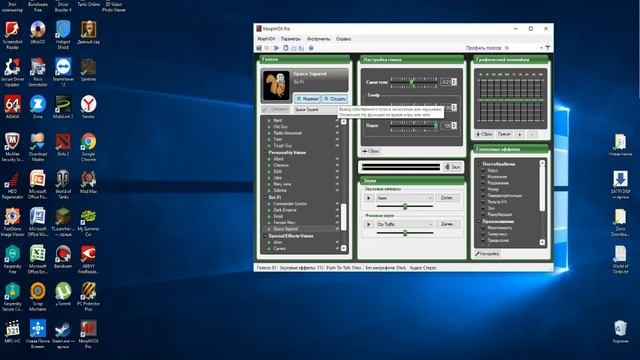Launch Google Chrome from the desktop
This screenshot has height=360, width=640.
88,147
